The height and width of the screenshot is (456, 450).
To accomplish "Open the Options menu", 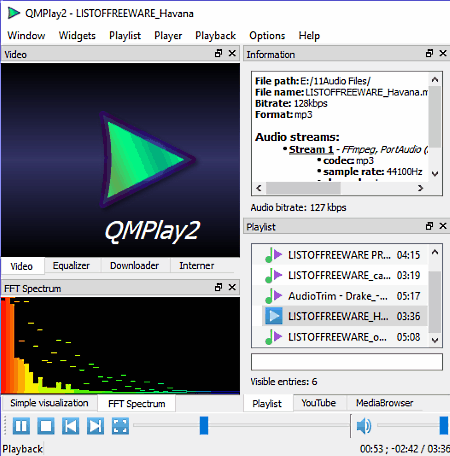I will pyautogui.click(x=267, y=35).
